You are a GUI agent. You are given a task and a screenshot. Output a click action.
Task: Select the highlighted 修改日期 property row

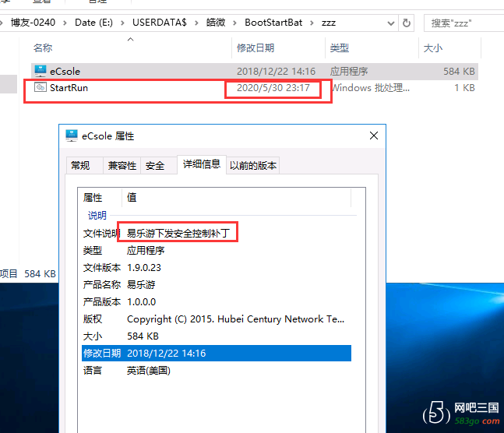pos(214,353)
